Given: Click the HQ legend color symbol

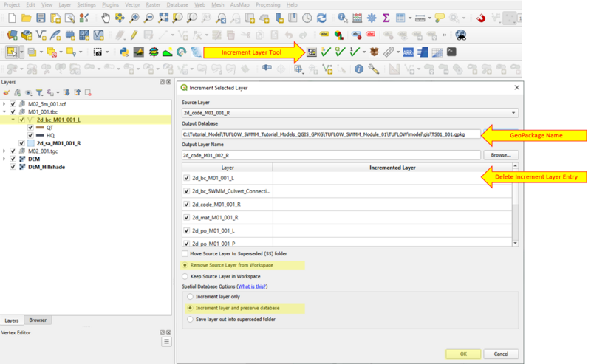Looking at the screenshot, I should pos(40,136).
